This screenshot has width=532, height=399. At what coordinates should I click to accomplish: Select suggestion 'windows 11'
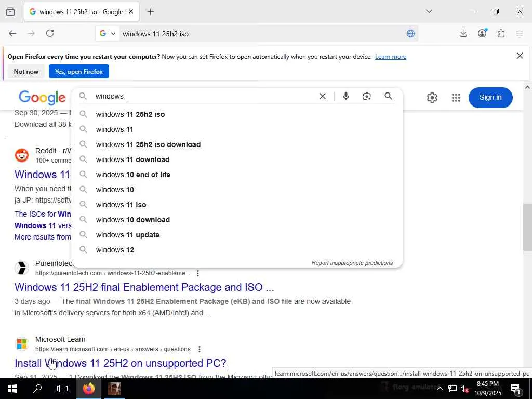tap(237, 129)
